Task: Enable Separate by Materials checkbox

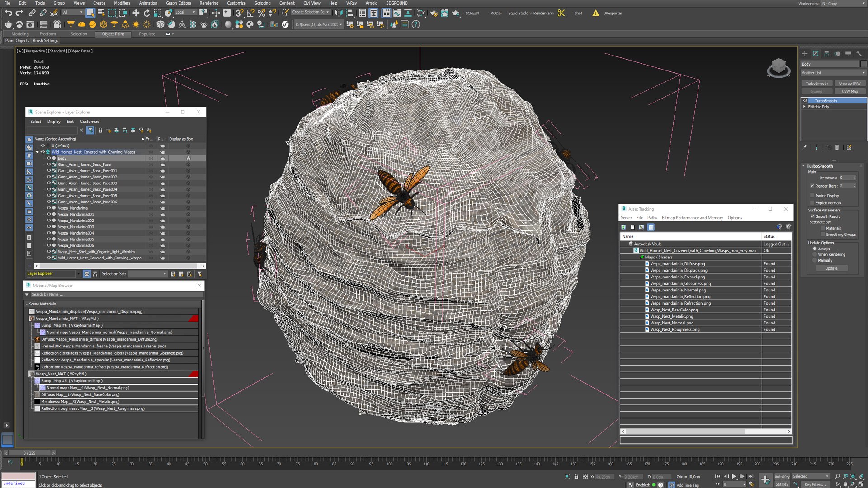Action: pyautogui.click(x=823, y=228)
